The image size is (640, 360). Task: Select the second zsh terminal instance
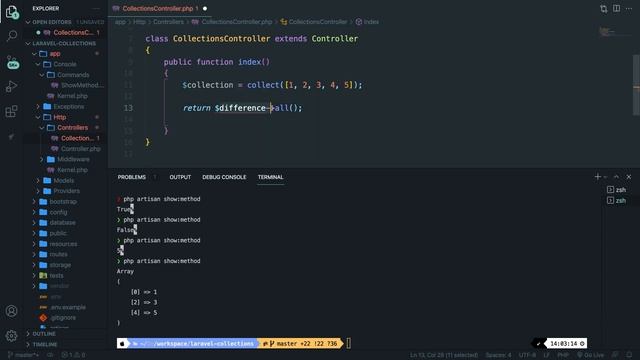pos(616,200)
